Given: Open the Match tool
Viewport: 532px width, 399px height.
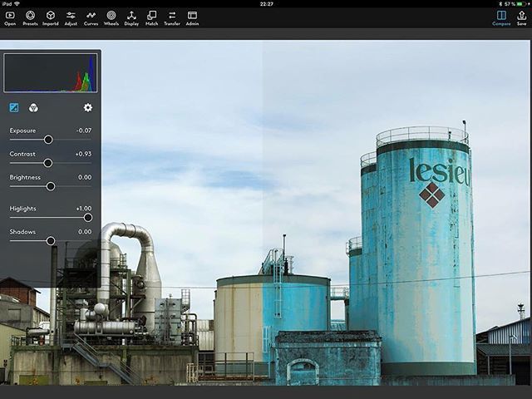Looking at the screenshot, I should click(151, 18).
